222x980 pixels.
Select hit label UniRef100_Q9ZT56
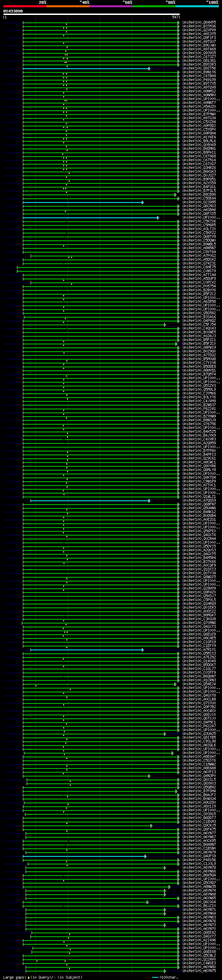click(199, 68)
